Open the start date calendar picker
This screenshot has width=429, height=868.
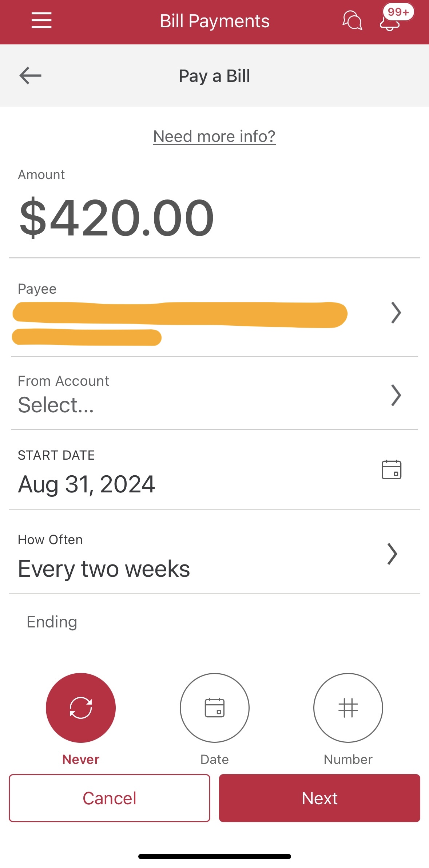pyautogui.click(x=391, y=469)
